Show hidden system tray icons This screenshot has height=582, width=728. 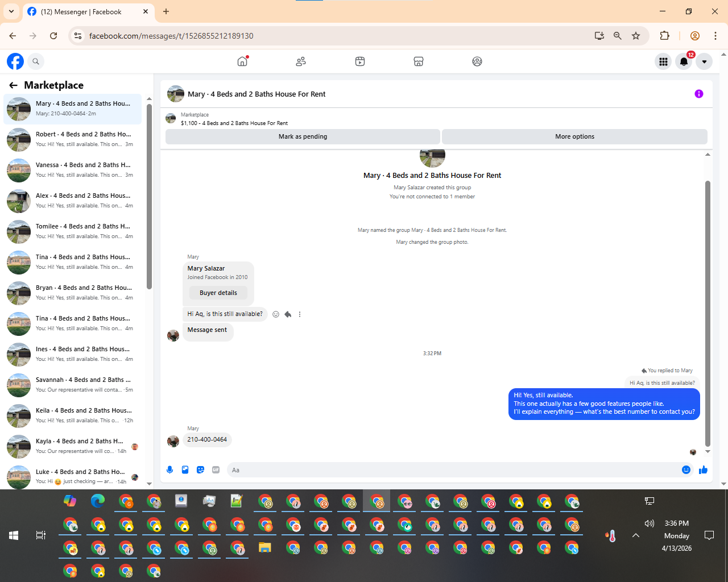click(x=636, y=535)
